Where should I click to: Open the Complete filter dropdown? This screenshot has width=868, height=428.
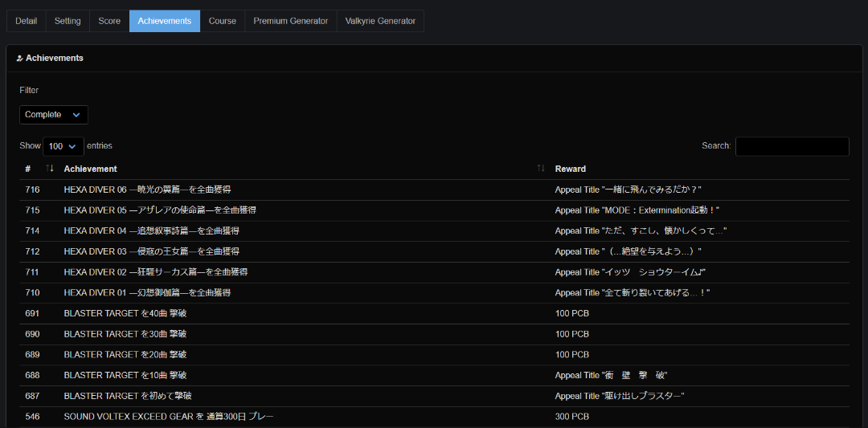coord(54,115)
